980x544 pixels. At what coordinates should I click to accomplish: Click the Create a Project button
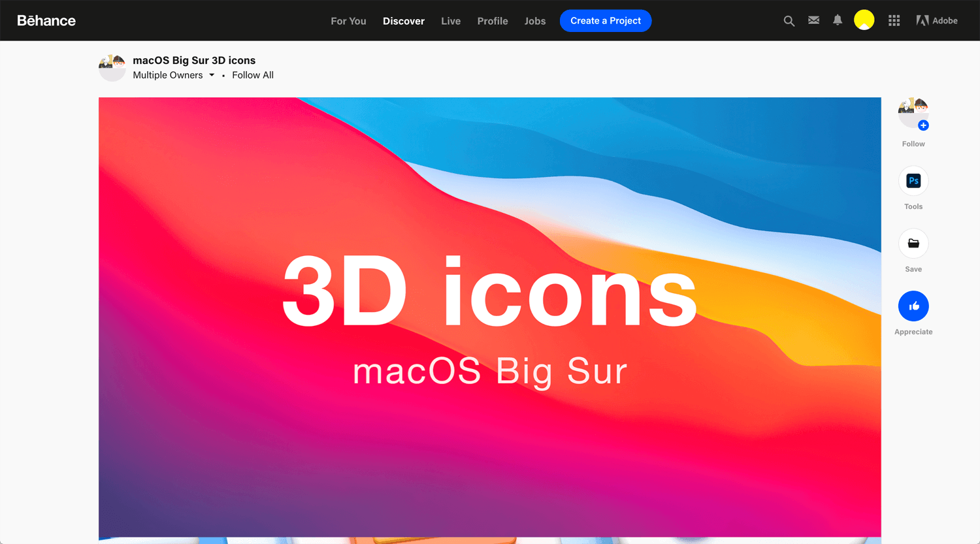click(606, 21)
